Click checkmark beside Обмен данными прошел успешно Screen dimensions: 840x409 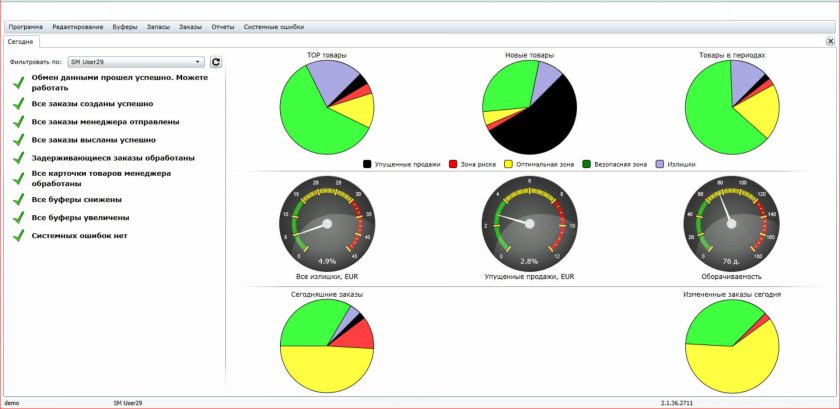coord(19,83)
